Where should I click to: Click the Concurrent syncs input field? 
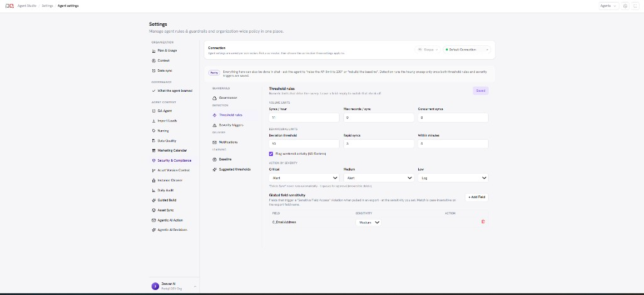[x=453, y=118]
